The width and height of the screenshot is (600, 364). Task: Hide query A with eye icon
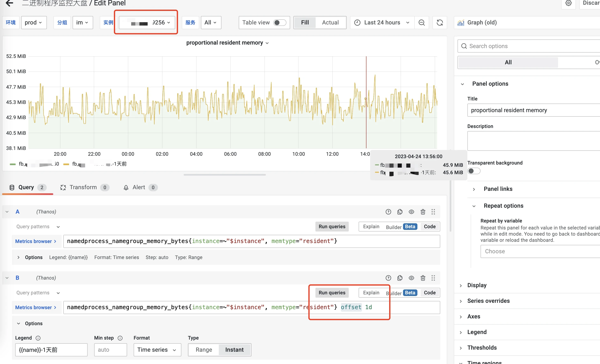coord(411,212)
